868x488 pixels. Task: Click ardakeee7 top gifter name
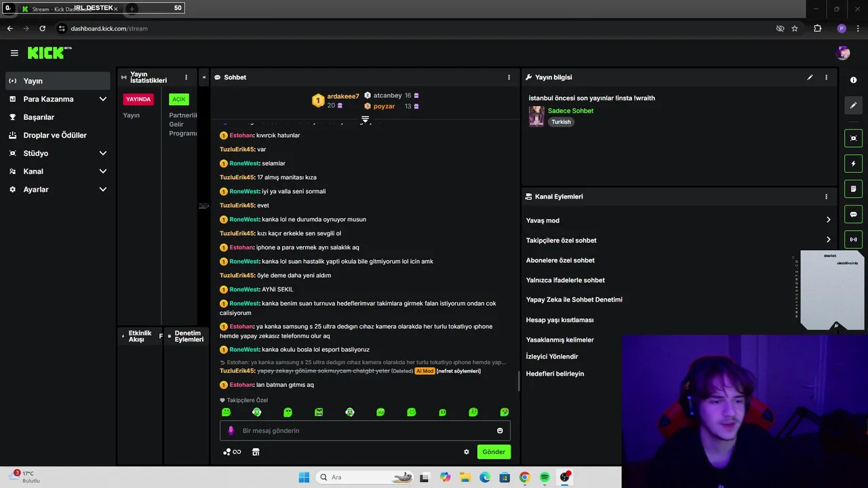[343, 96]
